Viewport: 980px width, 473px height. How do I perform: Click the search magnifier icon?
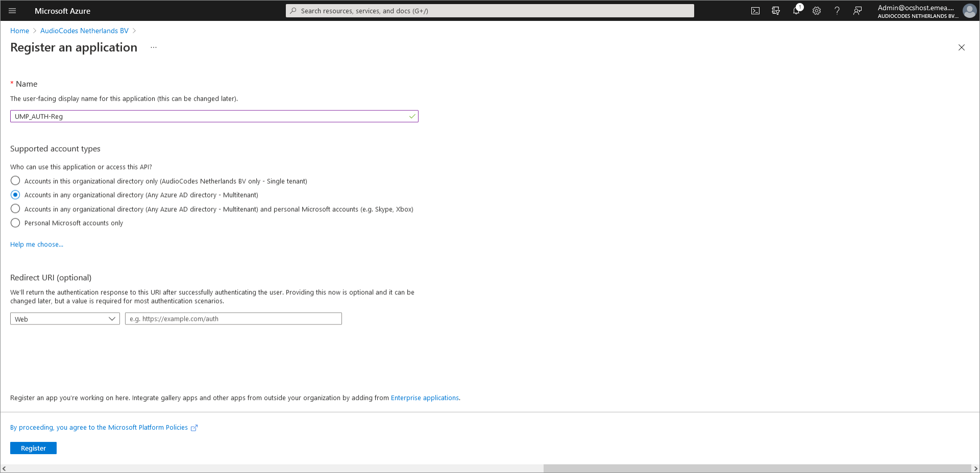point(293,11)
